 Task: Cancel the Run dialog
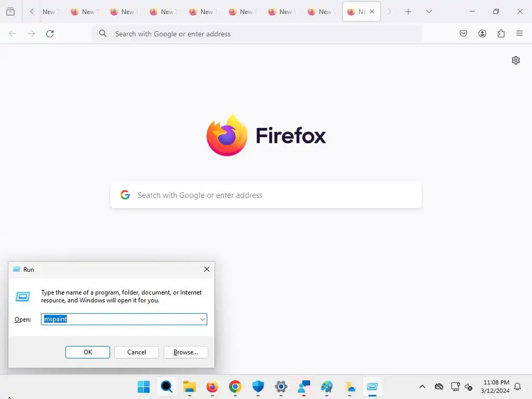(137, 352)
